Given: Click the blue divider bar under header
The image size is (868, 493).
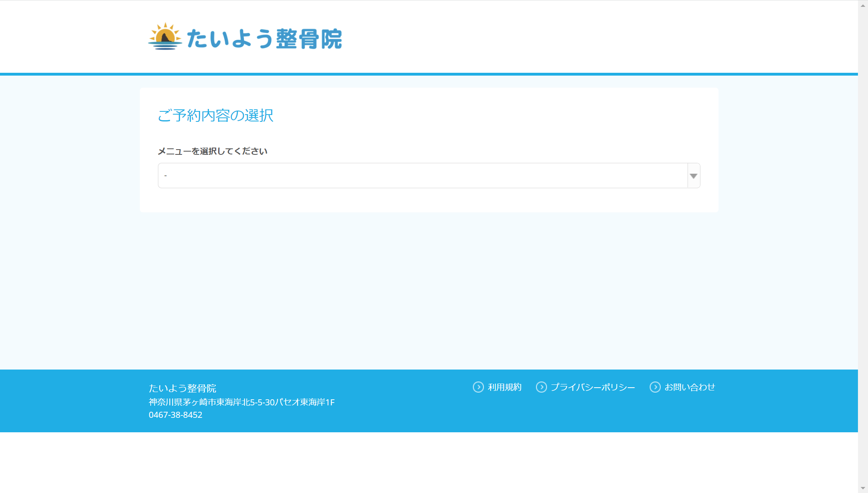Looking at the screenshot, I should tap(429, 74).
